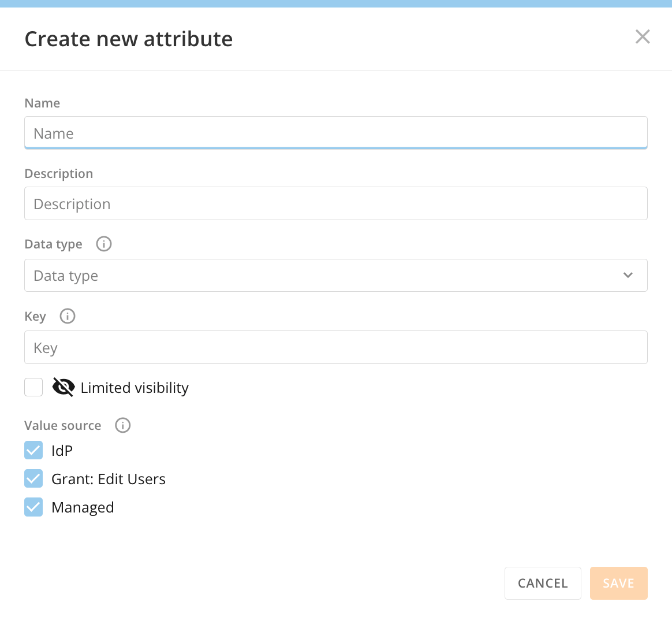Click the Value source info icon
Image resolution: width=672 pixels, height=624 pixels.
click(122, 425)
